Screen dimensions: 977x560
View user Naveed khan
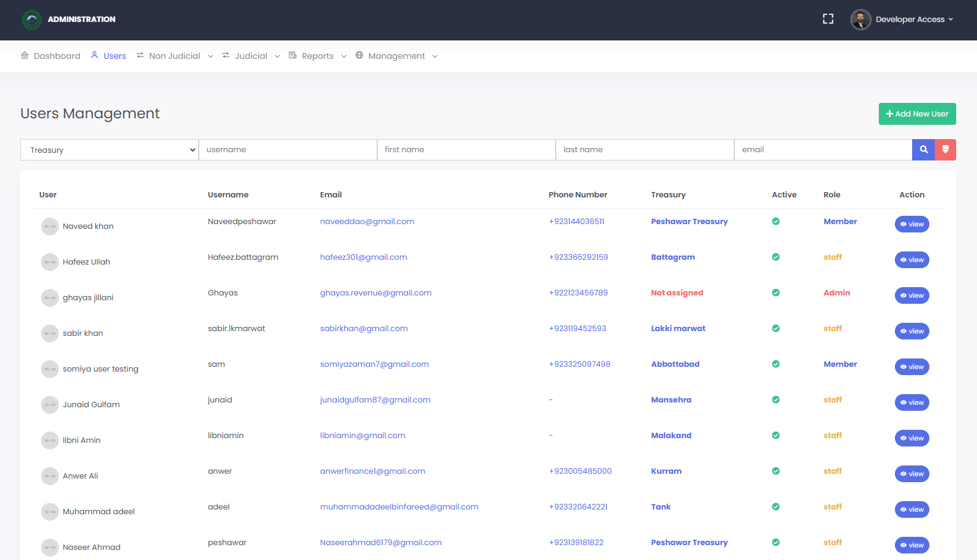point(912,224)
